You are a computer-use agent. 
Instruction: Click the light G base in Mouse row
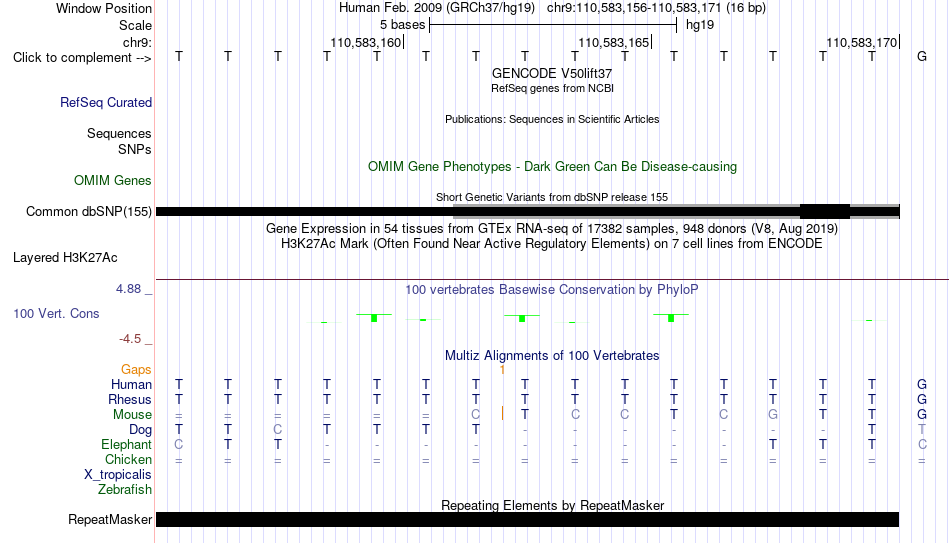pyautogui.click(x=772, y=415)
